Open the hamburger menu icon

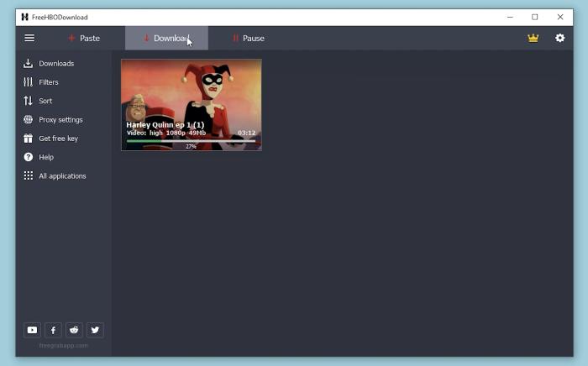pyautogui.click(x=29, y=38)
